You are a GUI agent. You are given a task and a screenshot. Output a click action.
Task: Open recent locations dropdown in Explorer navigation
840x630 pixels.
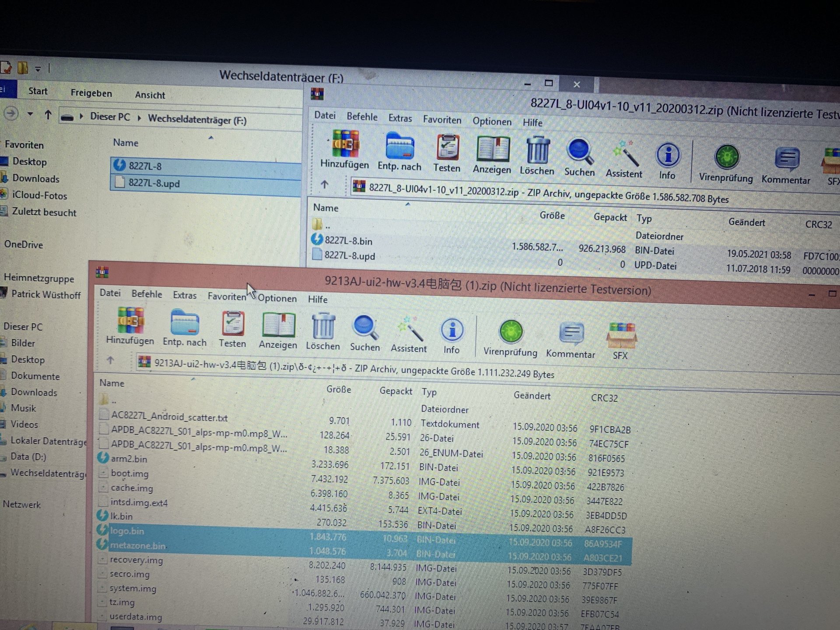(30, 114)
